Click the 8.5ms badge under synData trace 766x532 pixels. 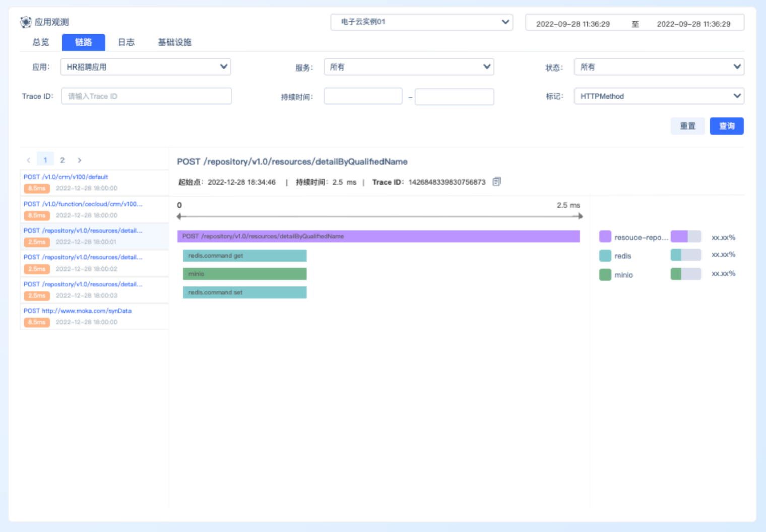(37, 322)
